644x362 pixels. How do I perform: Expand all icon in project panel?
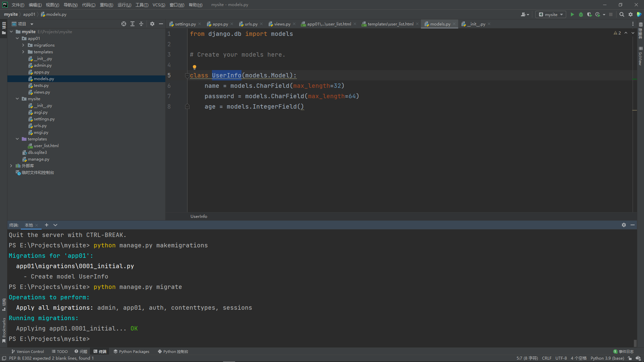pyautogui.click(x=132, y=24)
